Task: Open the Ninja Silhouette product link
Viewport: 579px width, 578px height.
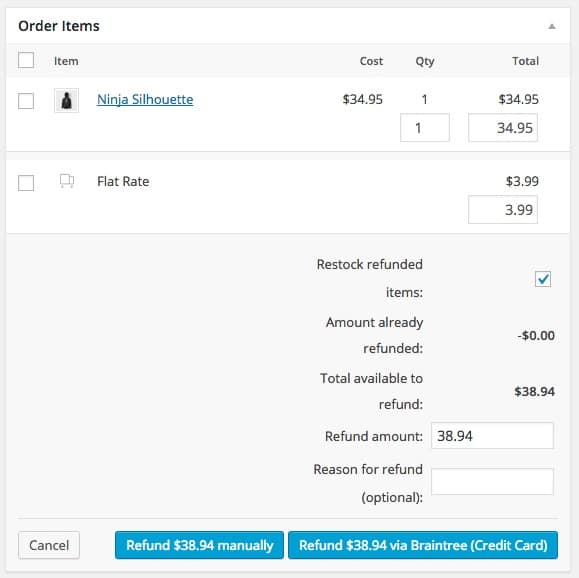Action: (145, 99)
